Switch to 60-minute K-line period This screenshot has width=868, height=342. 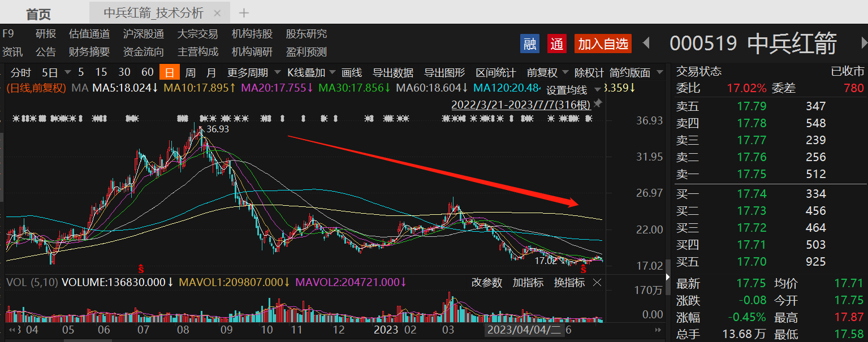[148, 72]
